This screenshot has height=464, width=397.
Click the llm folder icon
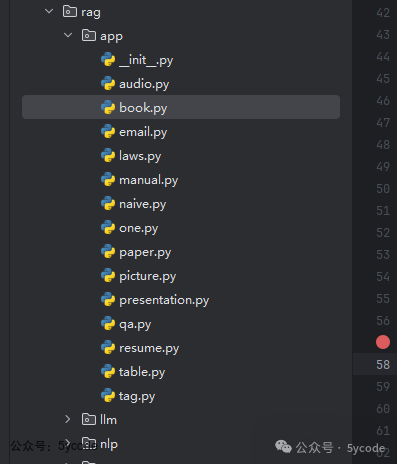pyautogui.click(x=89, y=419)
